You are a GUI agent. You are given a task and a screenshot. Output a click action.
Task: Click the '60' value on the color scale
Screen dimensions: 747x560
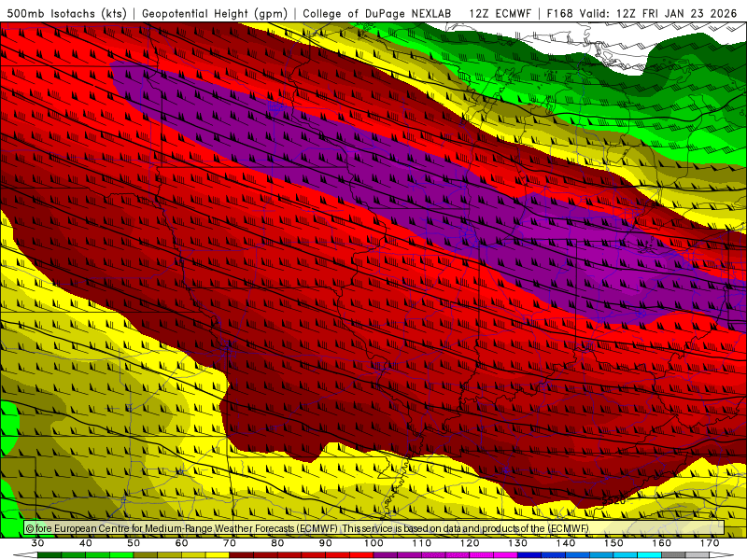pos(181,543)
